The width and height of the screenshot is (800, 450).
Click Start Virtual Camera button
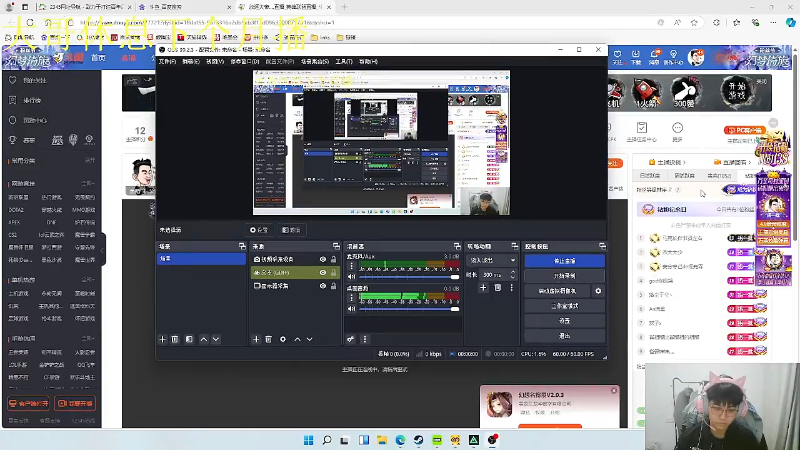557,291
